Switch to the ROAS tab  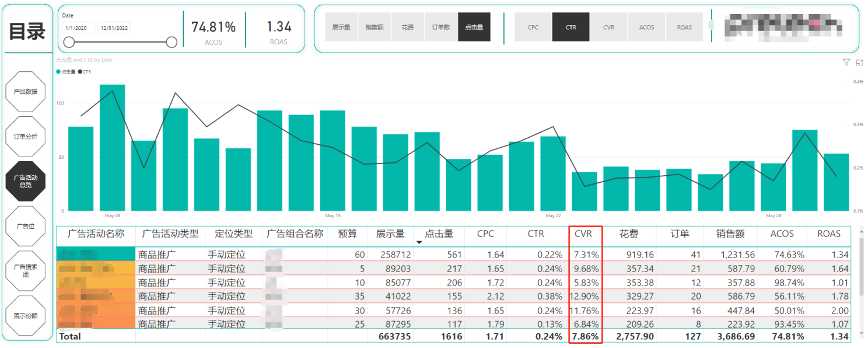coord(684,27)
